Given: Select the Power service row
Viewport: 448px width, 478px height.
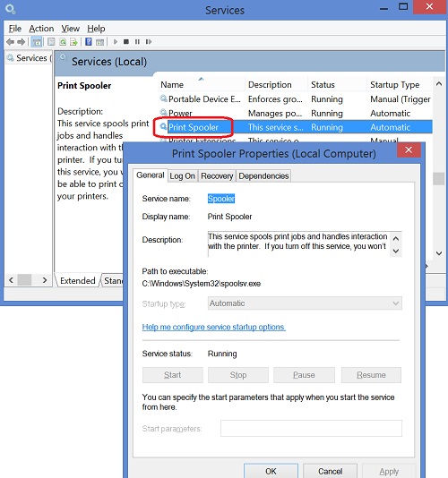Looking at the screenshot, I should (x=295, y=113).
